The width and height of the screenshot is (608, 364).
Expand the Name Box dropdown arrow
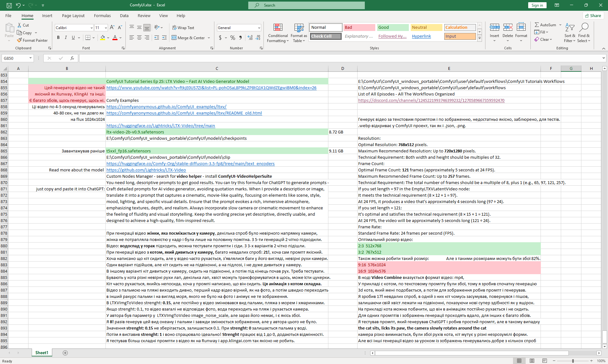coord(30,58)
